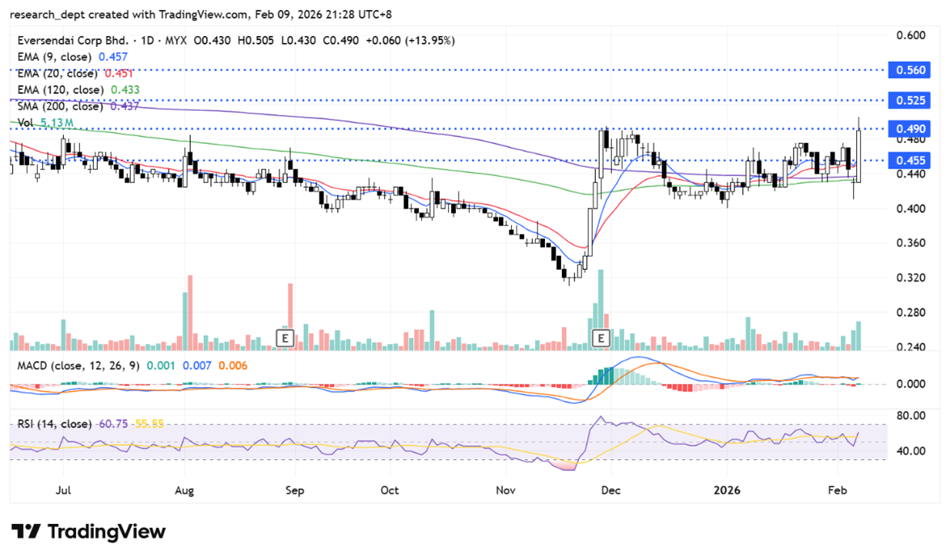
Task: Click the 0.455 price level label
Action: (909, 160)
